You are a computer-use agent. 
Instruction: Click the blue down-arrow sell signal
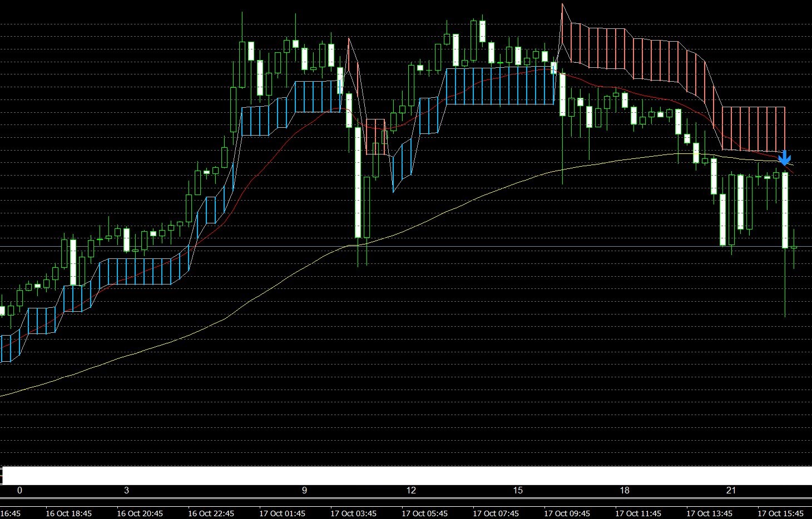(x=784, y=158)
